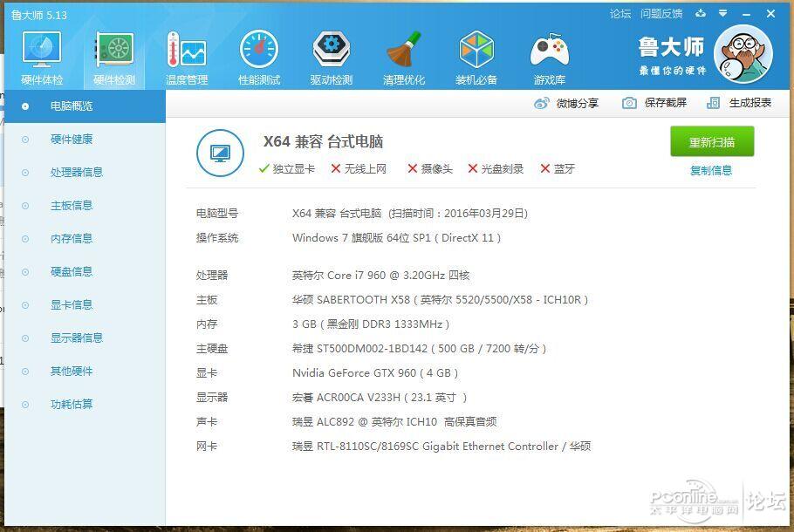Screen dimensions: 794x532
Task: Open the 问题反馈 feedback link
Action: point(661,14)
